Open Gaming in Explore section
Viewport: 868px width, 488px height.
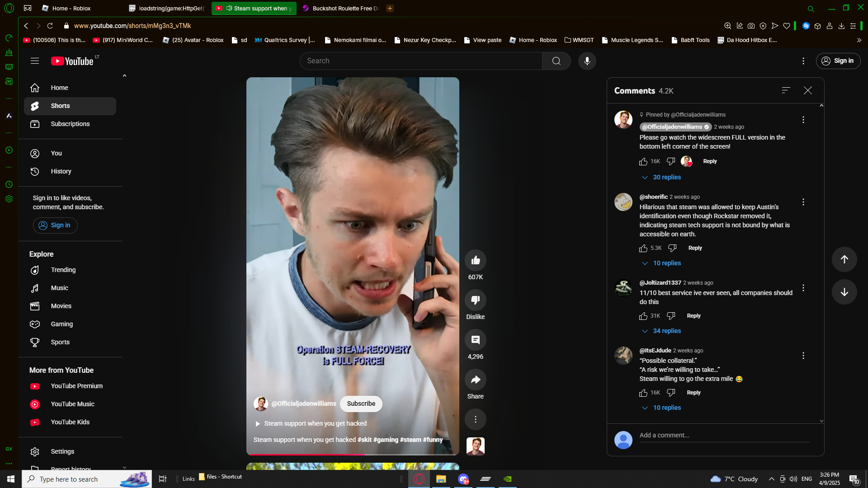(x=70, y=324)
